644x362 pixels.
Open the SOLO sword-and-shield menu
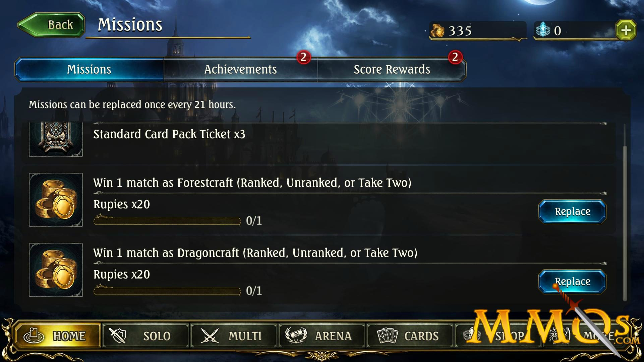coord(145,335)
